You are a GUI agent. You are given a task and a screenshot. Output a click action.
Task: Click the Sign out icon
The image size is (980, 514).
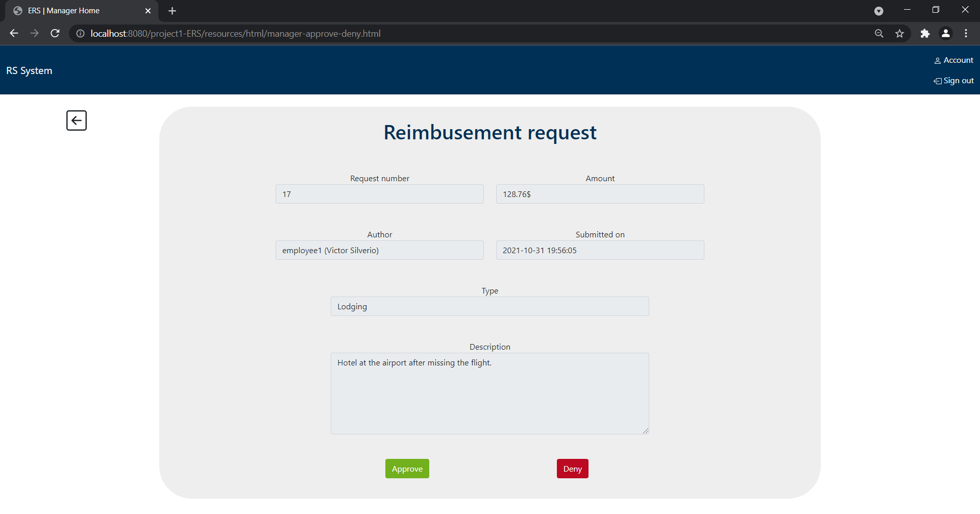tap(938, 81)
